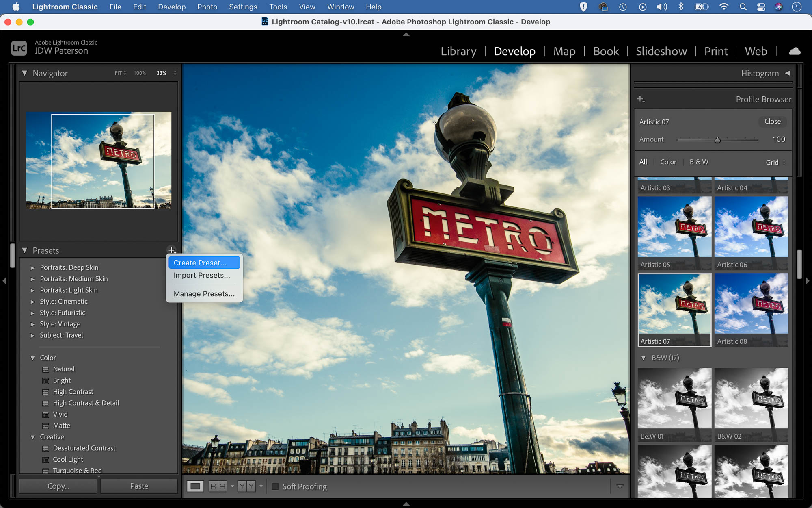The width and height of the screenshot is (812, 508).
Task: Click the Histogram panel icon
Action: tap(788, 73)
